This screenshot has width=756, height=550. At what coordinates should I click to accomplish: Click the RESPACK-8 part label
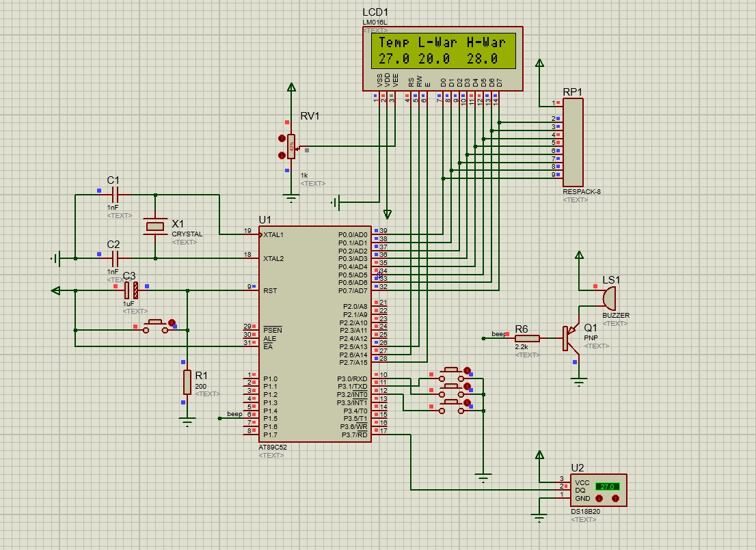point(582,191)
